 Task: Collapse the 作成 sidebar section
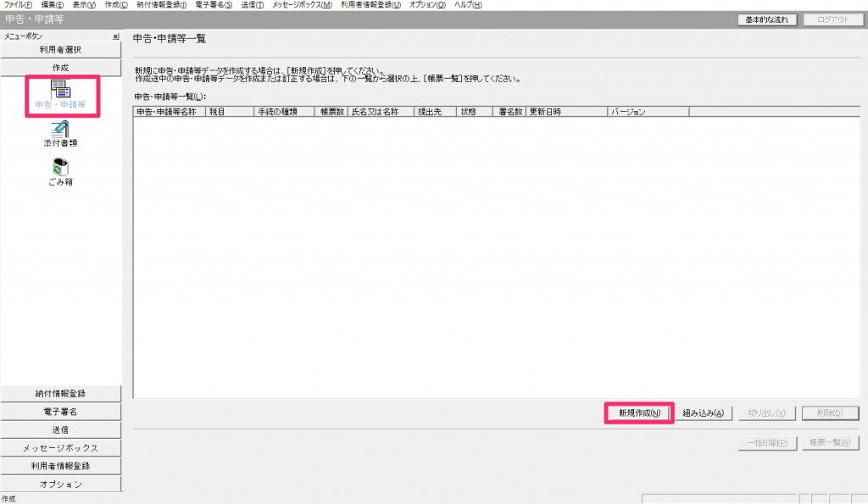[x=60, y=67]
